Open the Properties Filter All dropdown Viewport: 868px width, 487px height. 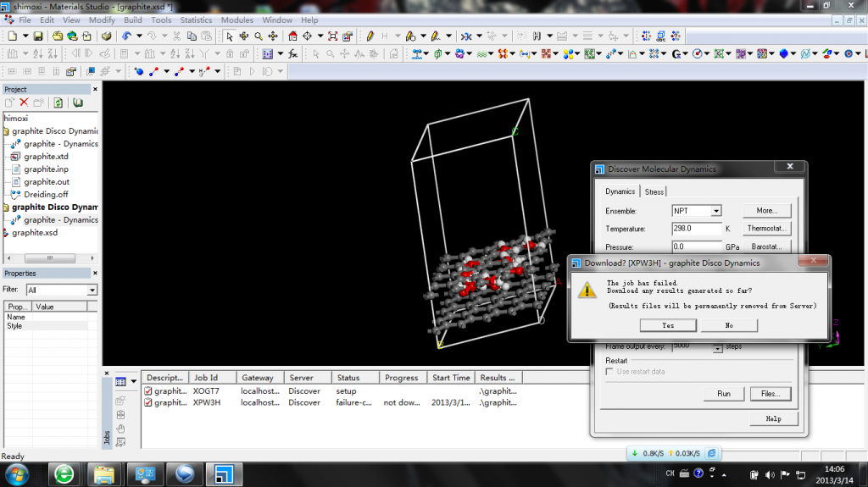(x=92, y=290)
